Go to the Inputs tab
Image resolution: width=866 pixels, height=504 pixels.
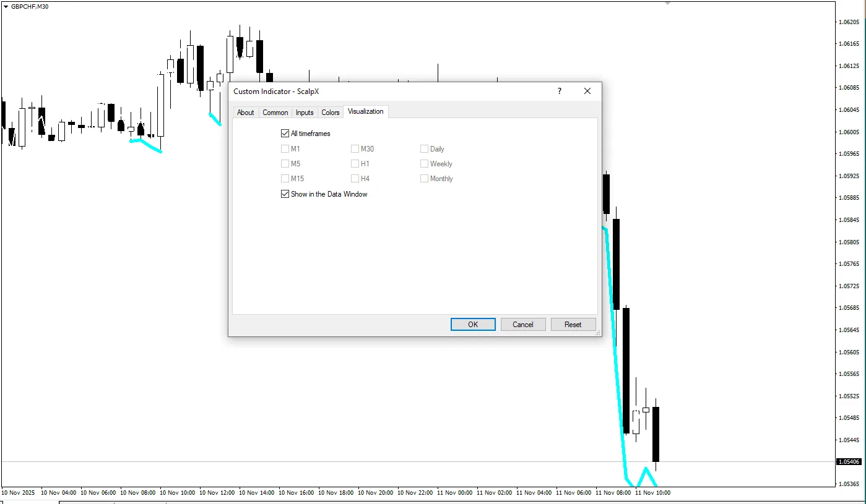(x=305, y=112)
